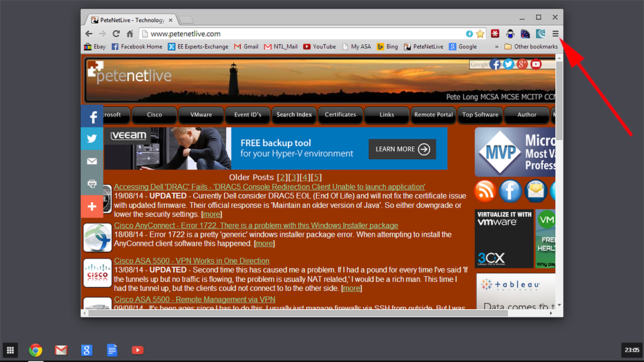Open Links navigation item
Viewport: 644px width, 362px height.
387,115
